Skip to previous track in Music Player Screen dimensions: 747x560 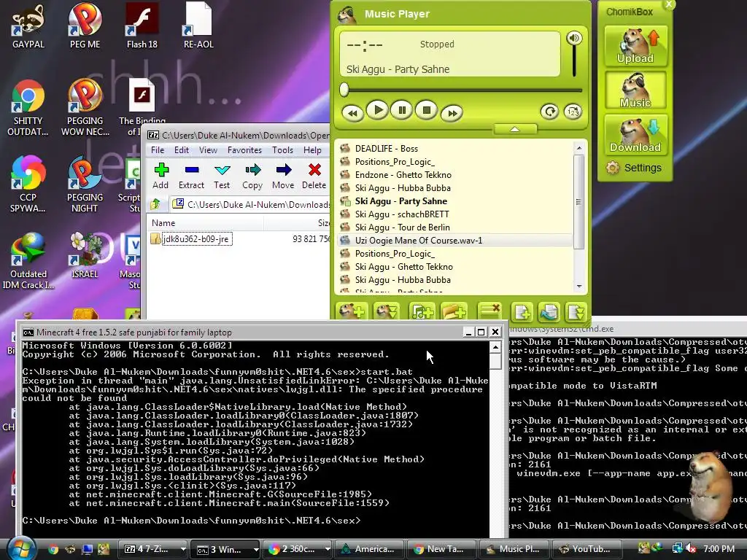point(352,113)
